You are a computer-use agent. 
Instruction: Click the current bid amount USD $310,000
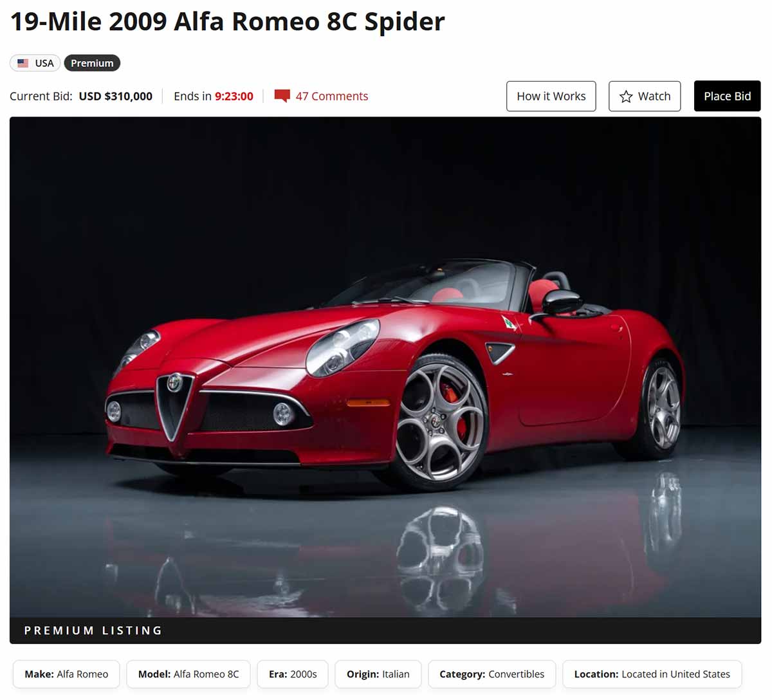coord(116,96)
